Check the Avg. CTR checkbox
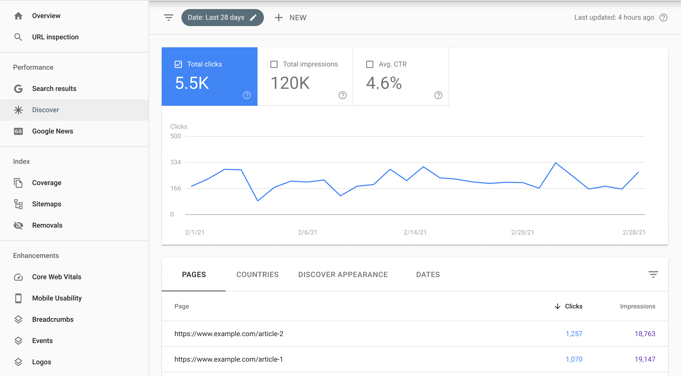 370,64
